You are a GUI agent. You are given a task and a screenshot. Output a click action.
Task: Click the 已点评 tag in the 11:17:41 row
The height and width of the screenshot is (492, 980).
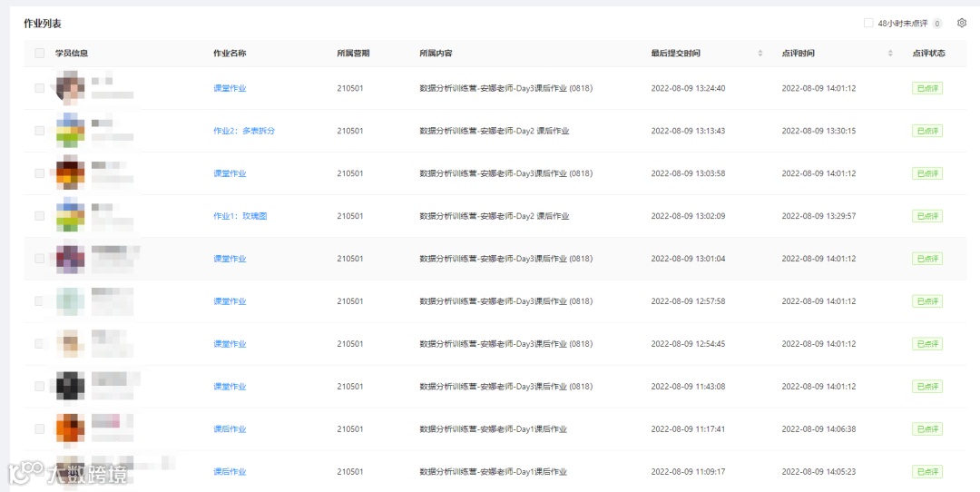[926, 428]
